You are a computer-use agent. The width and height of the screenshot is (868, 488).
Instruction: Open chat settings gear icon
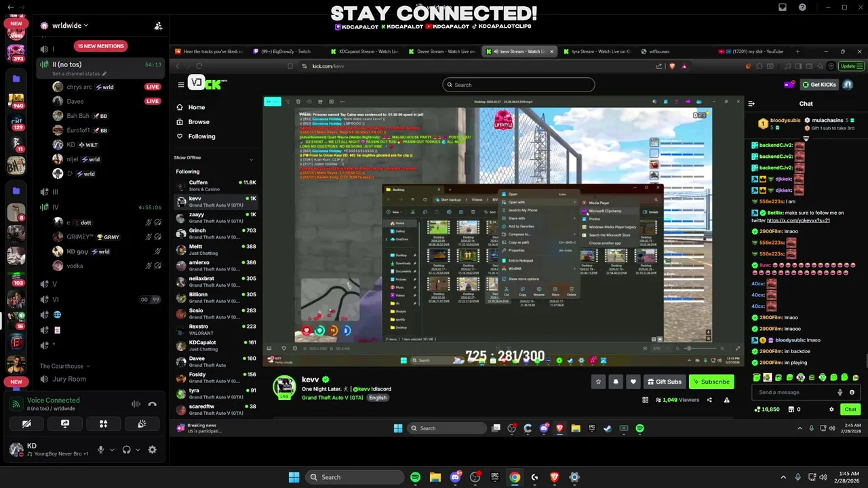click(831, 409)
